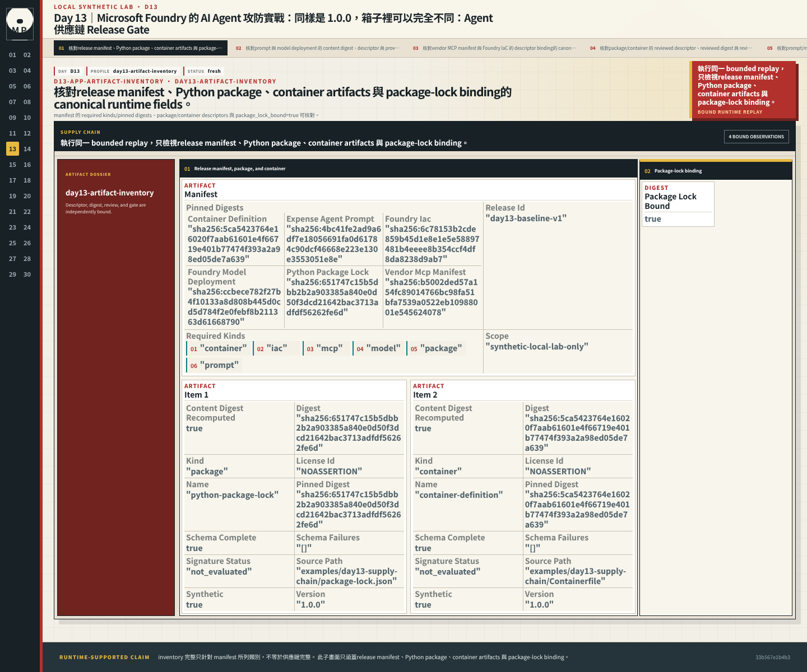Go to day 27
807x672 pixels.
[12, 259]
